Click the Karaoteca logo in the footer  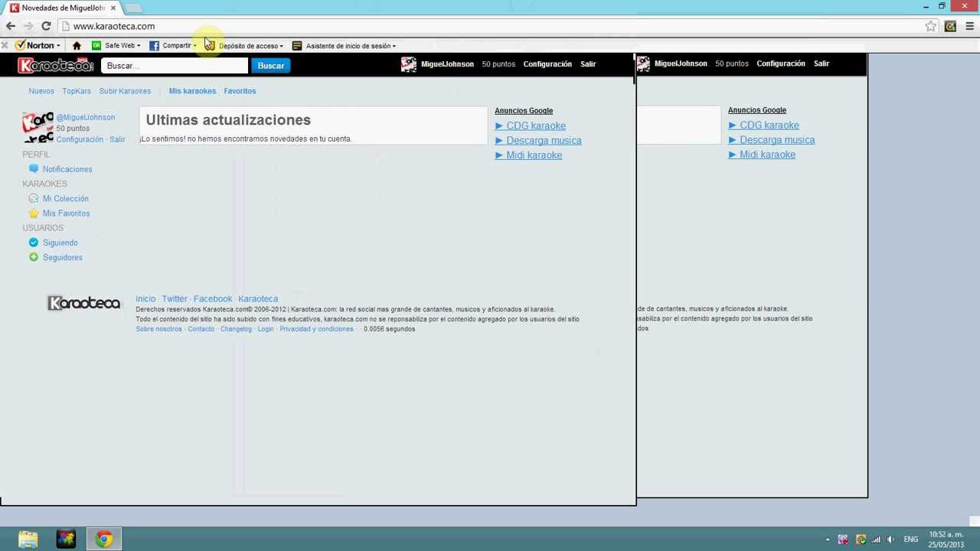coord(84,304)
